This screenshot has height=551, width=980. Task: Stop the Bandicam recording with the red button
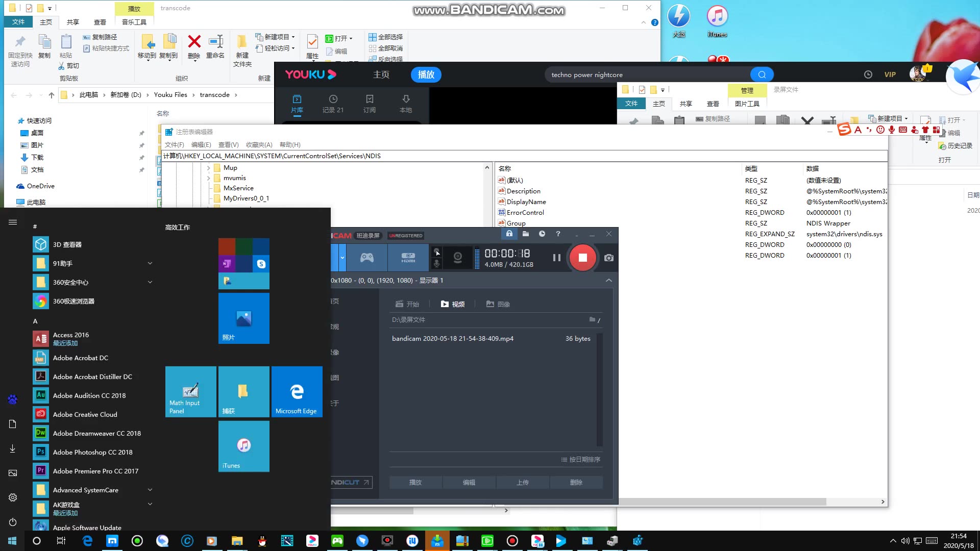[582, 258]
